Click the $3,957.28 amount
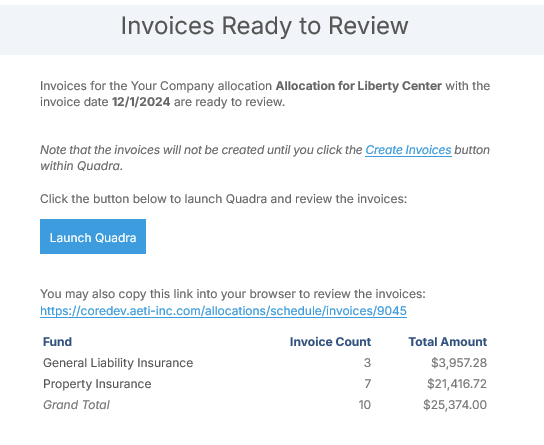This screenshot has width=544, height=445. (x=459, y=363)
